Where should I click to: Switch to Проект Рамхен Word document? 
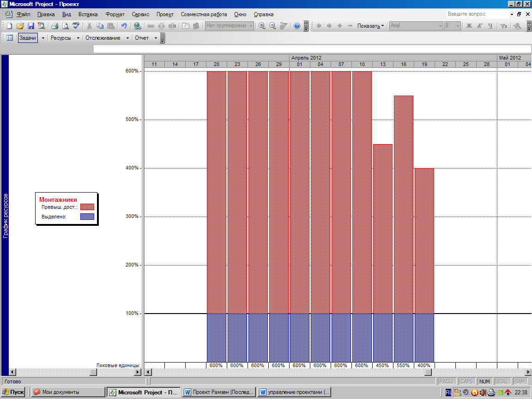[219, 392]
